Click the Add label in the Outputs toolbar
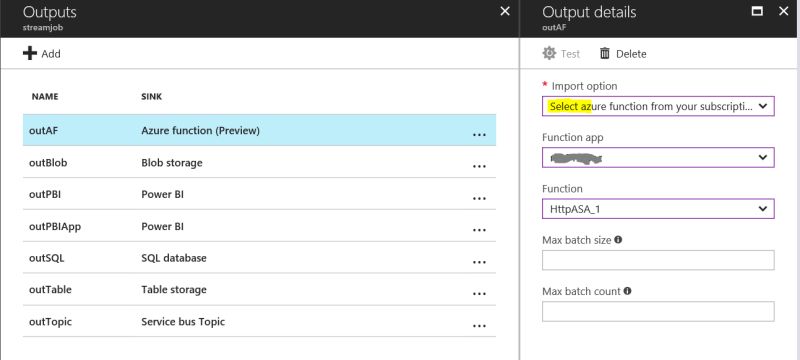Screen dimensions: 800x360 pyautogui.click(x=51, y=54)
